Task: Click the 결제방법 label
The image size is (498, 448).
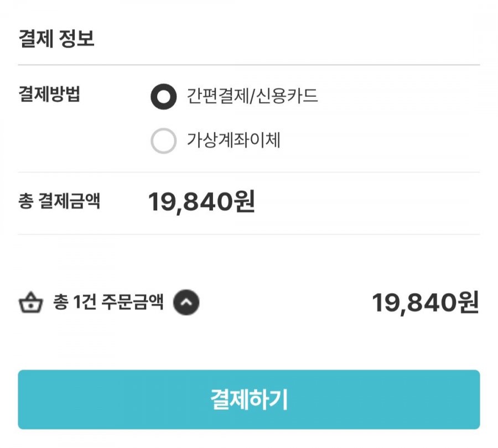Action: point(50,95)
